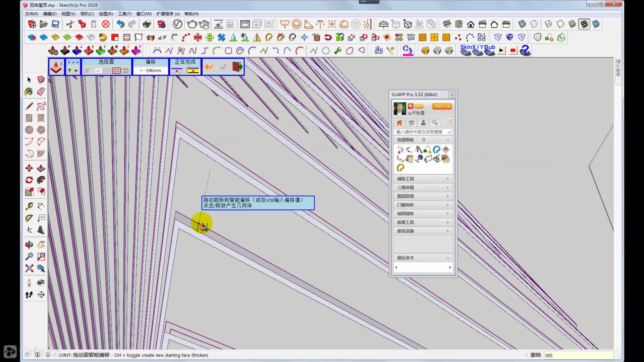Activate the pink Eraser tool

coord(41,92)
